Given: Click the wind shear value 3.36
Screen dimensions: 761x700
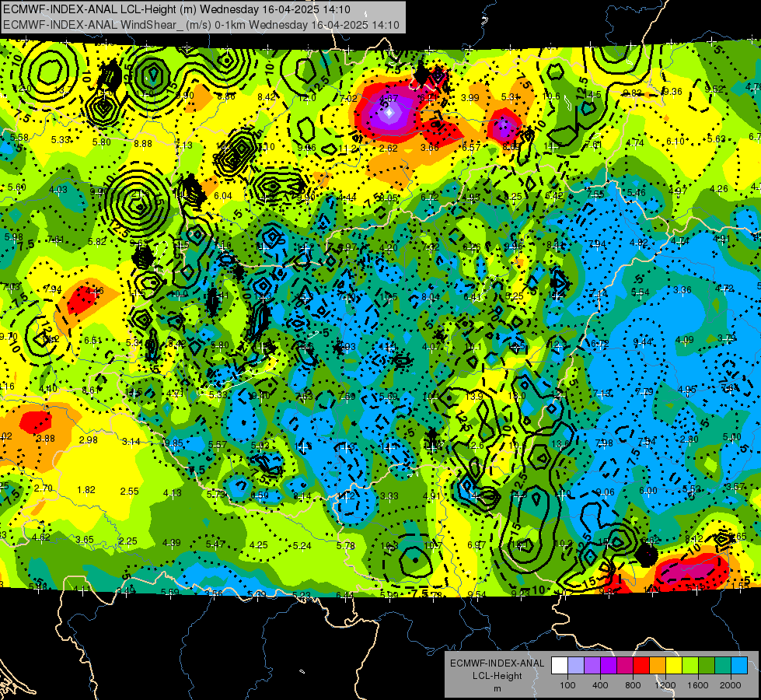Looking at the screenshot, I should pyautogui.click(x=682, y=290).
